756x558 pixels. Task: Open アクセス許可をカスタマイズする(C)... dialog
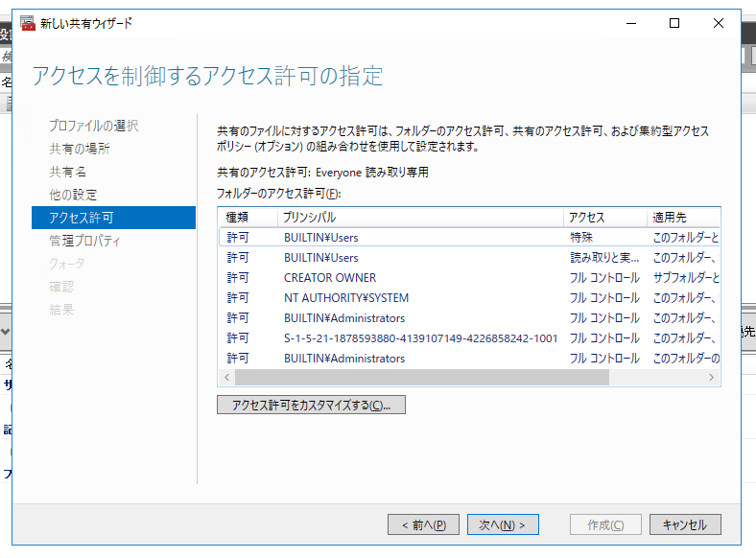point(311,405)
